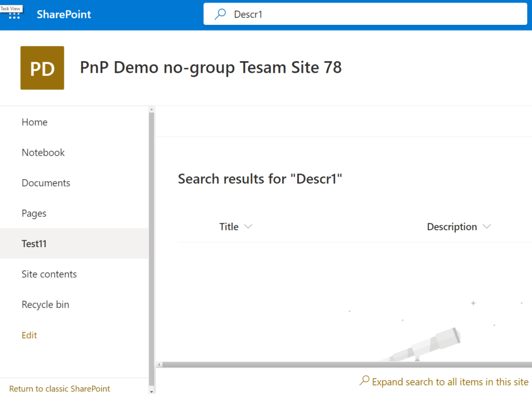Select the Test11 navigation item
Viewport: 532px width, 394px height.
(74, 243)
